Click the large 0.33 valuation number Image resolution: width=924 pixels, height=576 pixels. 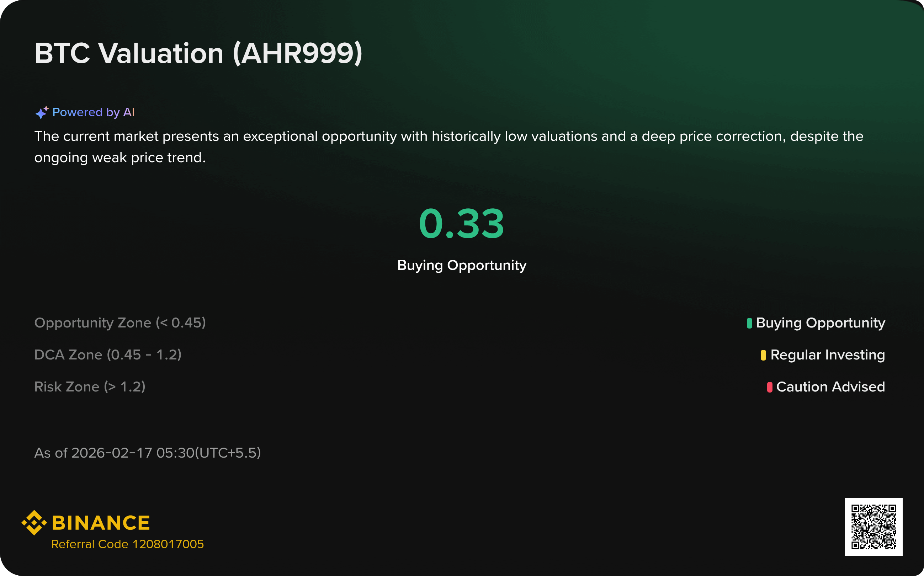click(461, 224)
